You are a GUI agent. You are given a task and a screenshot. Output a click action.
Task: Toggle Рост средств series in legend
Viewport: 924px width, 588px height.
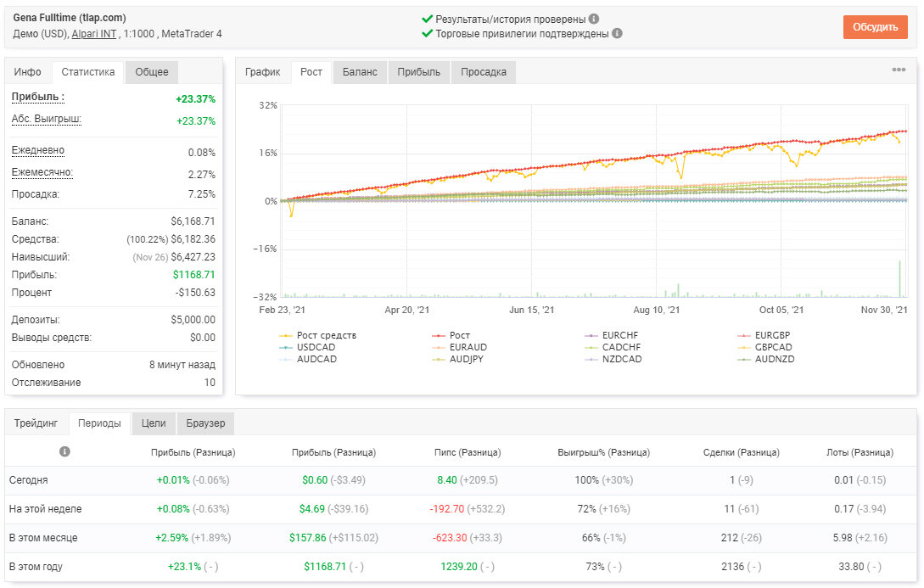pyautogui.click(x=317, y=335)
